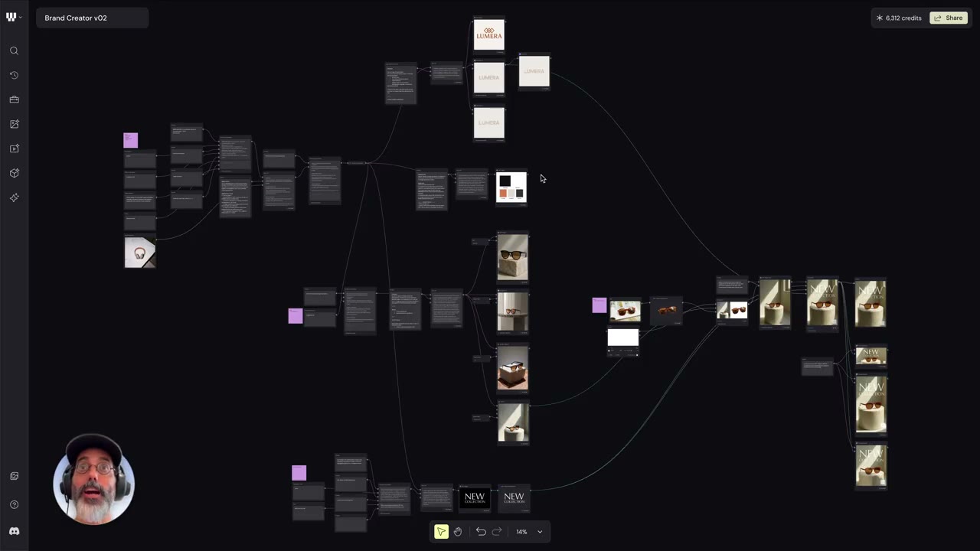
Task: Click the 6,312 credits indicator
Action: click(x=899, y=18)
